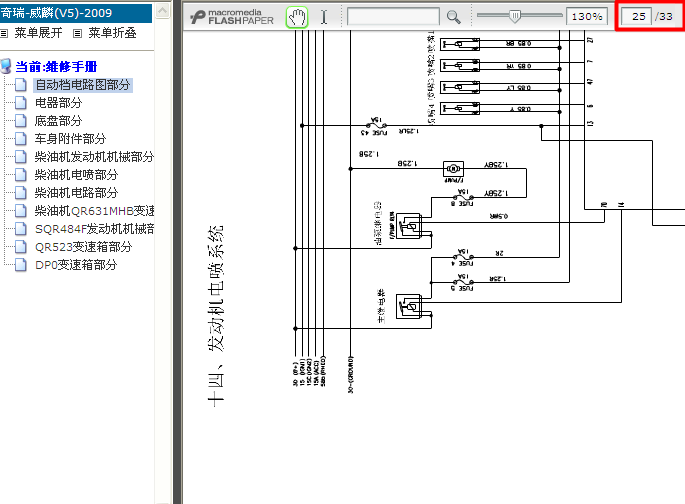
Task: Open 自动档电路图部分 in the tree
Action: click(x=83, y=85)
